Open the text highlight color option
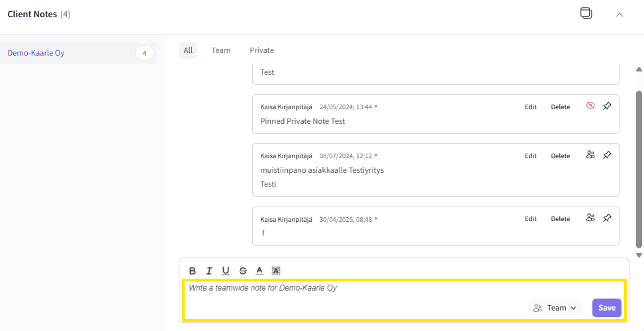 (276, 271)
